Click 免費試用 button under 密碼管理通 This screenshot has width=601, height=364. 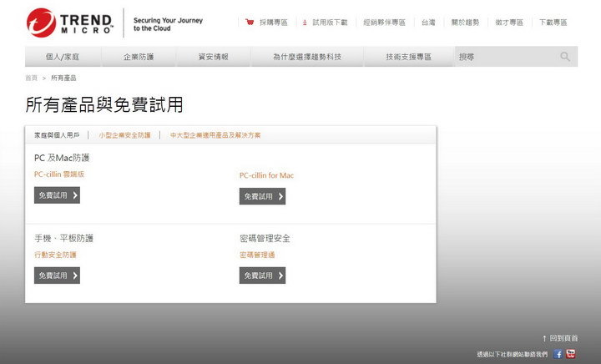[x=262, y=276]
